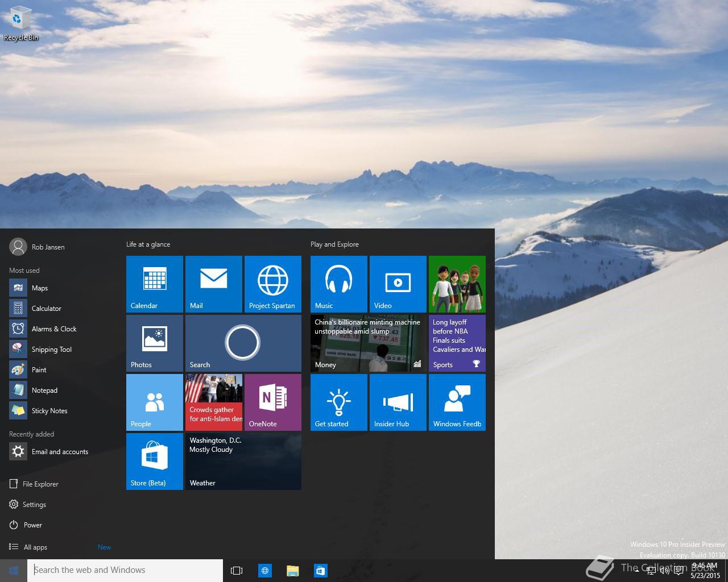Expand the All apps list
This screenshot has width=728, height=582.
[35, 547]
